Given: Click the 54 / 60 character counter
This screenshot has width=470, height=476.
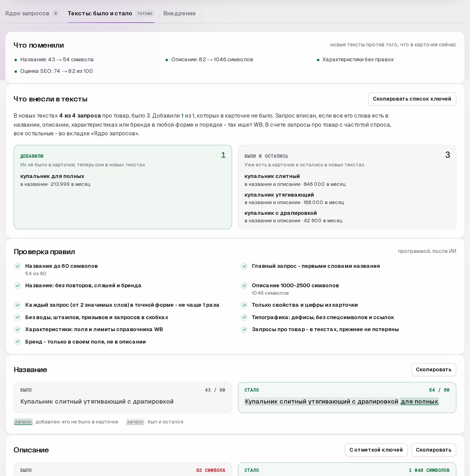Looking at the screenshot, I should coord(439,390).
